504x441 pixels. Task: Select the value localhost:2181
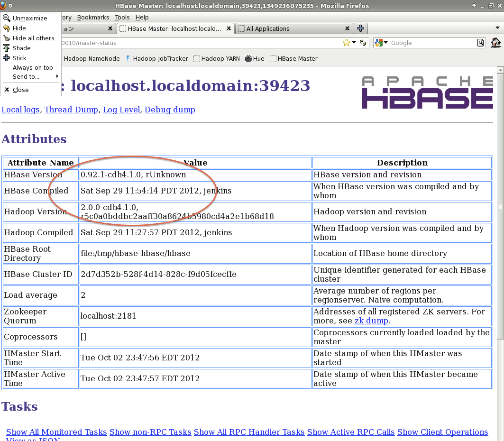click(x=108, y=316)
